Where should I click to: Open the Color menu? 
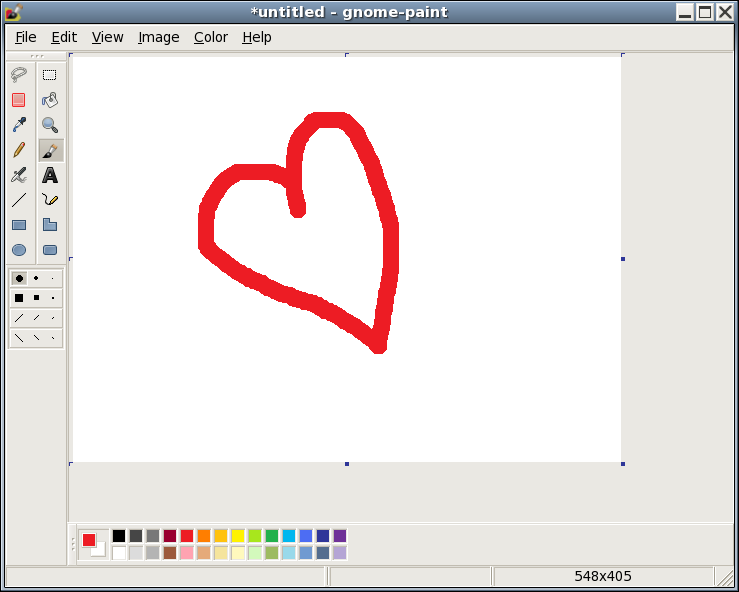(x=211, y=37)
